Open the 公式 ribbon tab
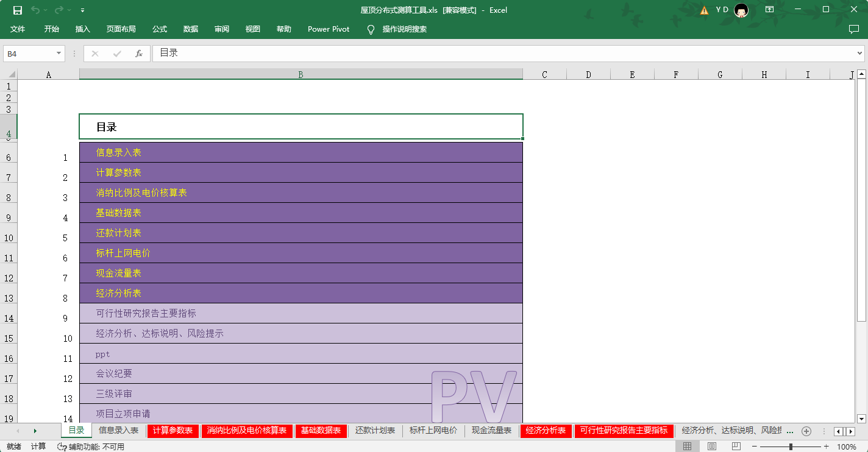Image resolution: width=868 pixels, height=452 pixels. 160,29
